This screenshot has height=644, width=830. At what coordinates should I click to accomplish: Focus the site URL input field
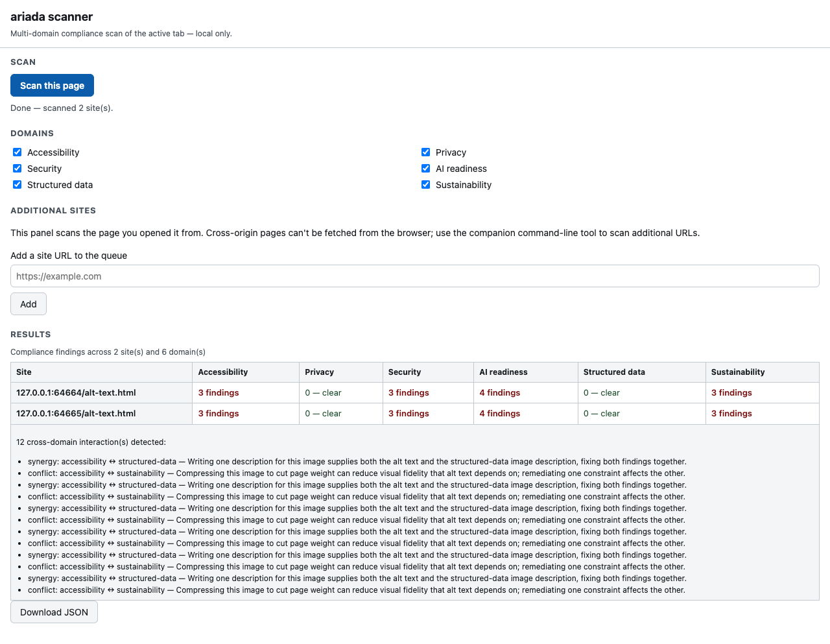click(x=415, y=276)
